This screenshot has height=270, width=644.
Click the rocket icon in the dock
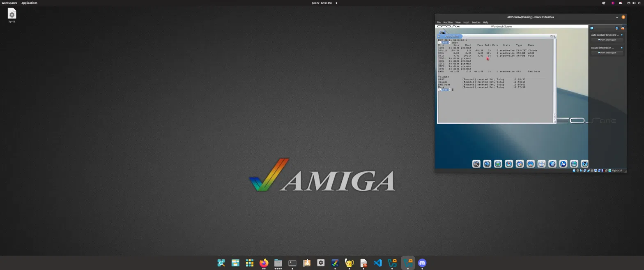pyautogui.click(x=306, y=263)
